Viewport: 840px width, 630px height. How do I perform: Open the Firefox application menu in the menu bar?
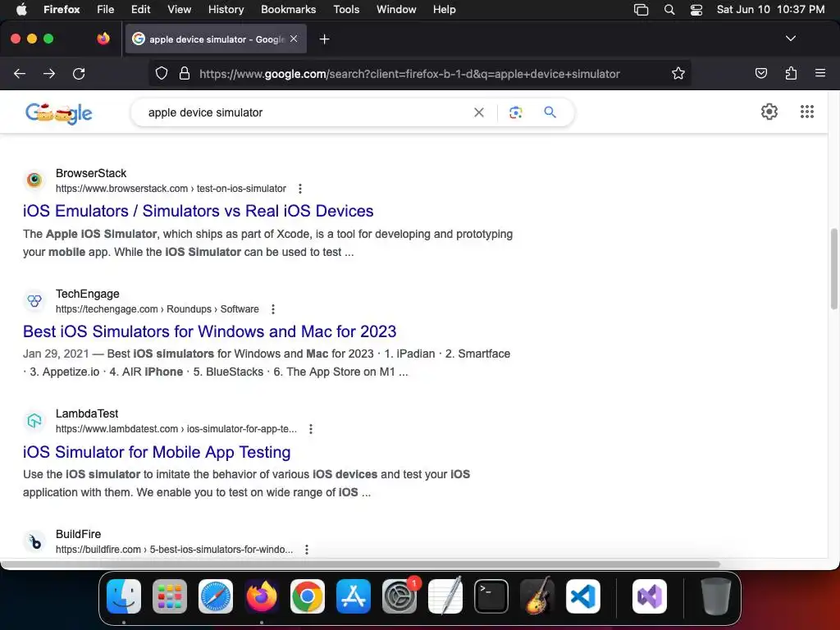coord(62,9)
